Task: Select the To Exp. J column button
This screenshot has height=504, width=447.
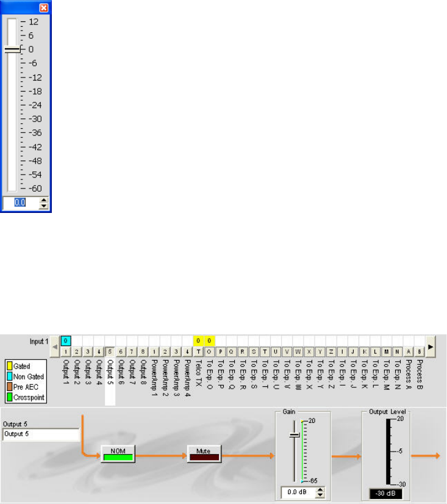Action: [353, 351]
